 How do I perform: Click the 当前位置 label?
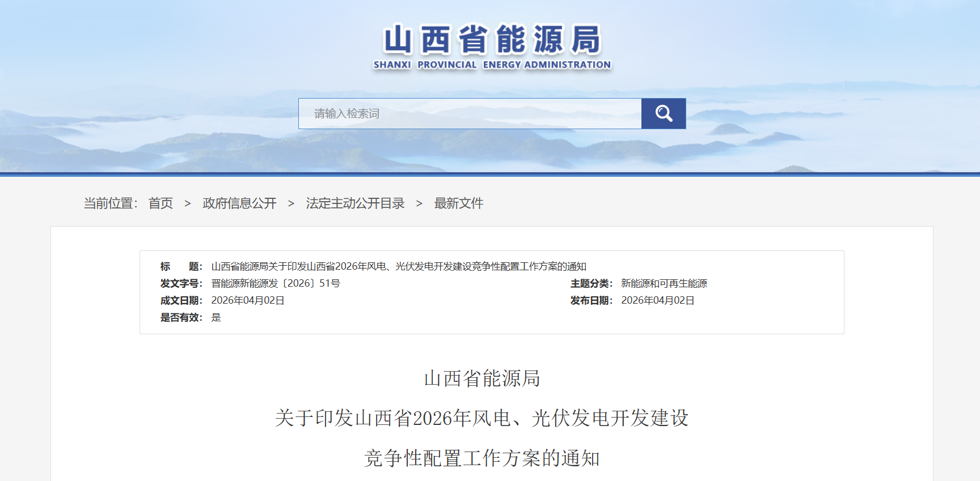coord(110,203)
